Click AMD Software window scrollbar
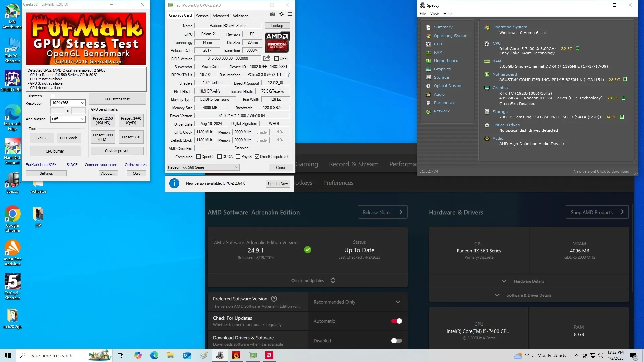Screen dimensions: 644x362 (x=632, y=248)
